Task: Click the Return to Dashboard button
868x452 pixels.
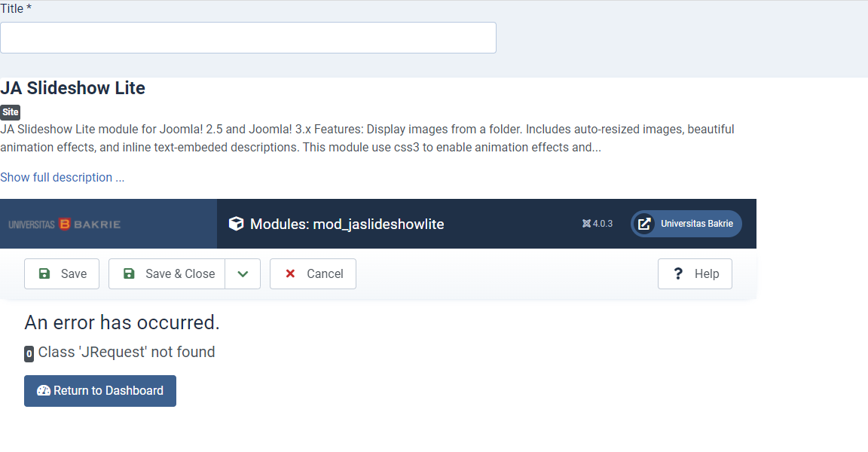Action: (100, 391)
